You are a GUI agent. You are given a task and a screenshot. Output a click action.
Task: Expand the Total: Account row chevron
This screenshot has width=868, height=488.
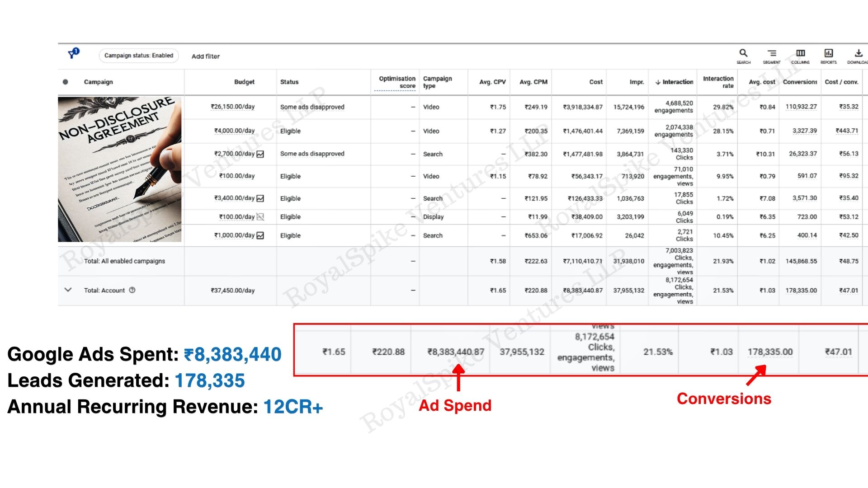coord(68,290)
